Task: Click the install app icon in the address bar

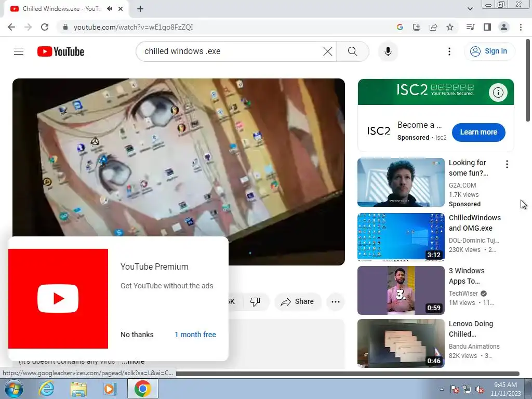Action: [x=416, y=27]
